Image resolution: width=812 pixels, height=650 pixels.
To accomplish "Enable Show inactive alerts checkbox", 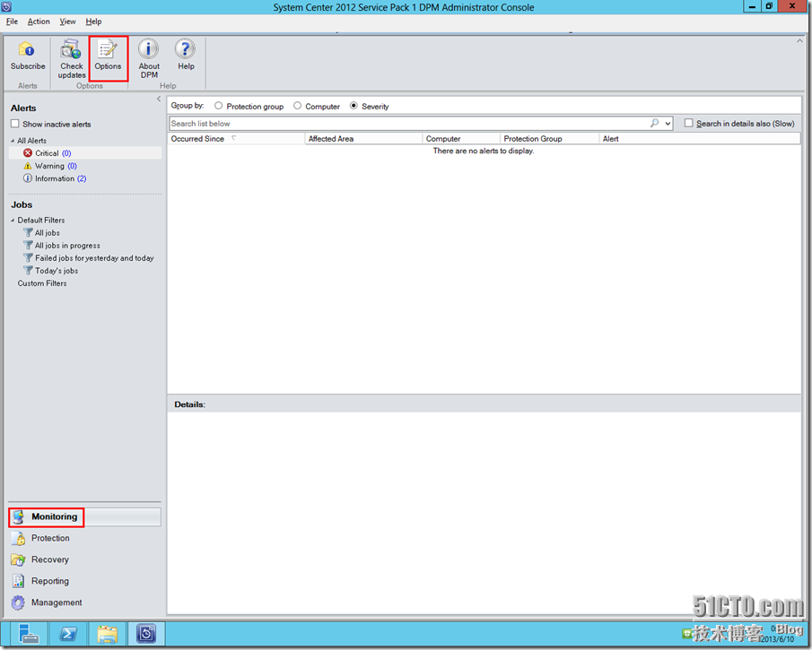I will click(x=15, y=124).
